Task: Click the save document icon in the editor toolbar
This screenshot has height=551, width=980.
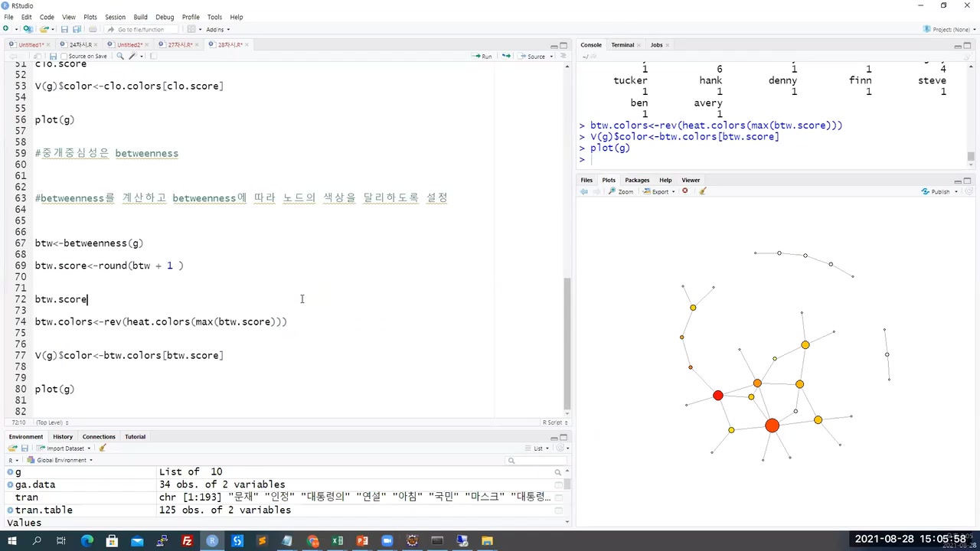Action: pyautogui.click(x=53, y=57)
